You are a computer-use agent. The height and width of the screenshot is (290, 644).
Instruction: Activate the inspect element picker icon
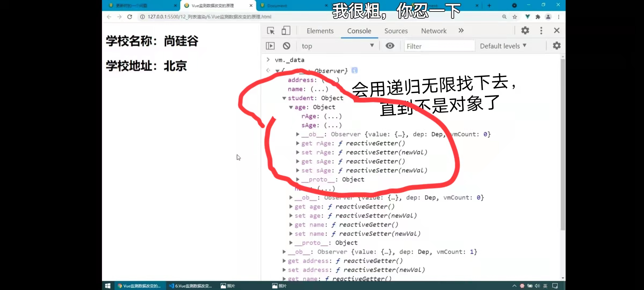(x=271, y=31)
